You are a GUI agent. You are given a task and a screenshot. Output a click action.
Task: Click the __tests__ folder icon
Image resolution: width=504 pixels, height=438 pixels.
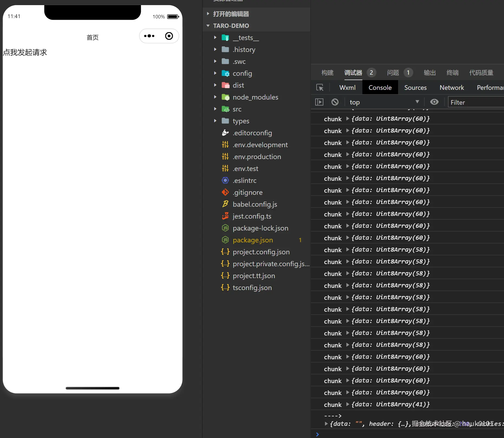click(x=225, y=38)
